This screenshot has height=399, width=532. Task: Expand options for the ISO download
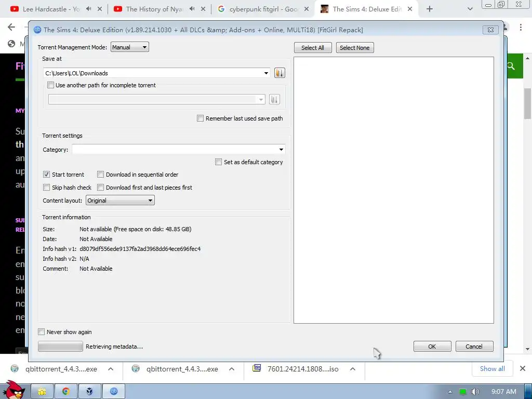click(x=353, y=369)
